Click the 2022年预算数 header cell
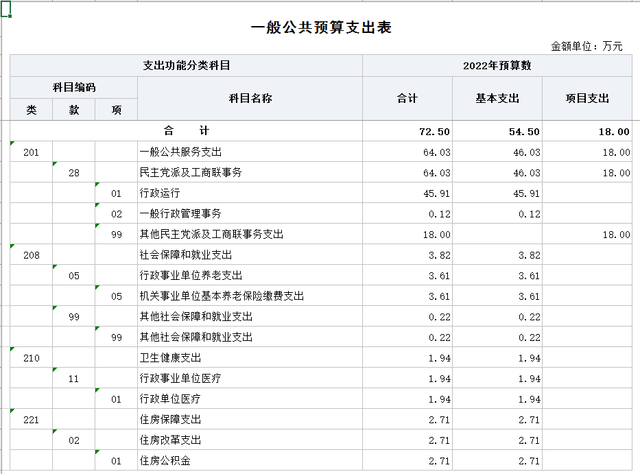 496,65
